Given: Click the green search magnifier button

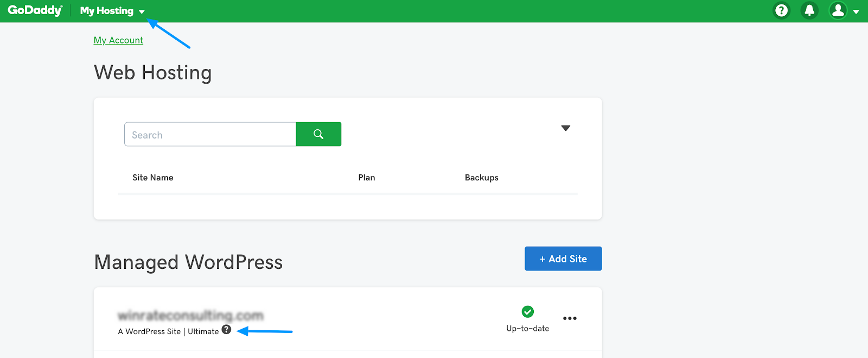Looking at the screenshot, I should tap(318, 134).
